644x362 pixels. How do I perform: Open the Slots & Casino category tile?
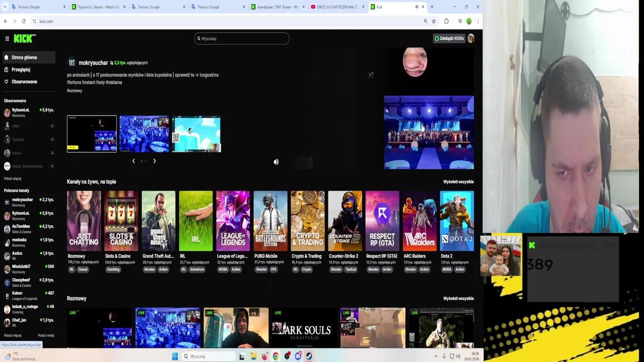(x=121, y=220)
